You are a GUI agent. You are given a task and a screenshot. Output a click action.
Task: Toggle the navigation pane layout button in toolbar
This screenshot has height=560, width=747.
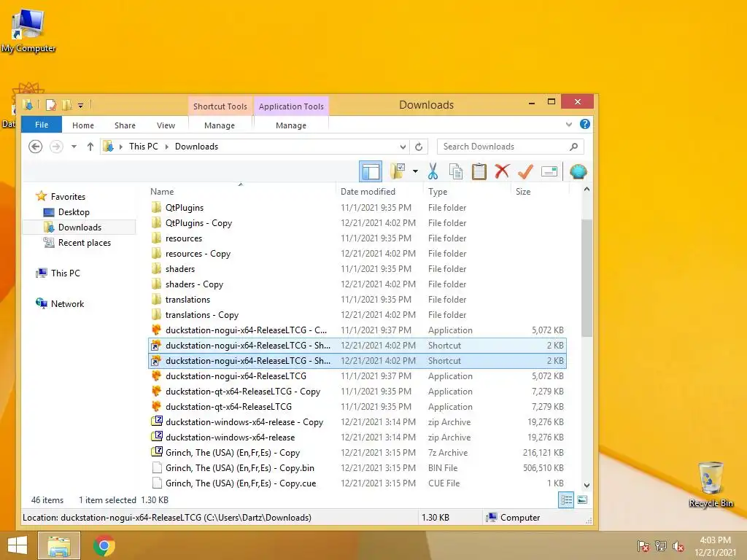click(370, 171)
